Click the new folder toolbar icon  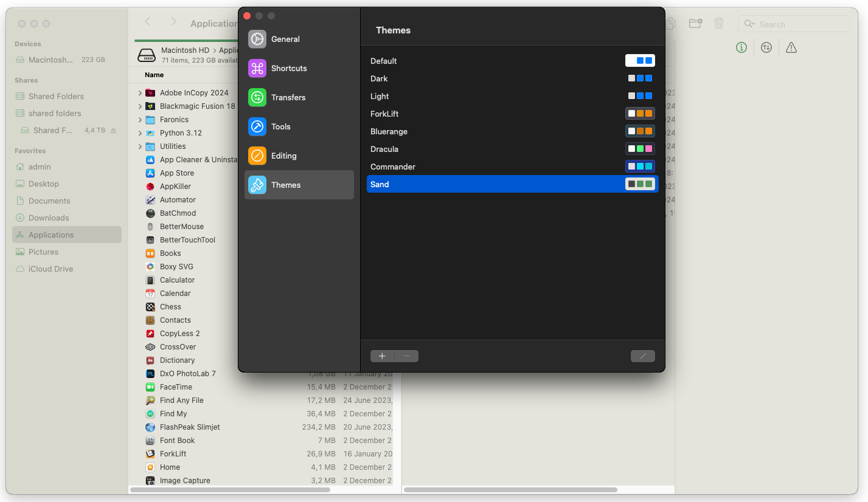point(695,24)
